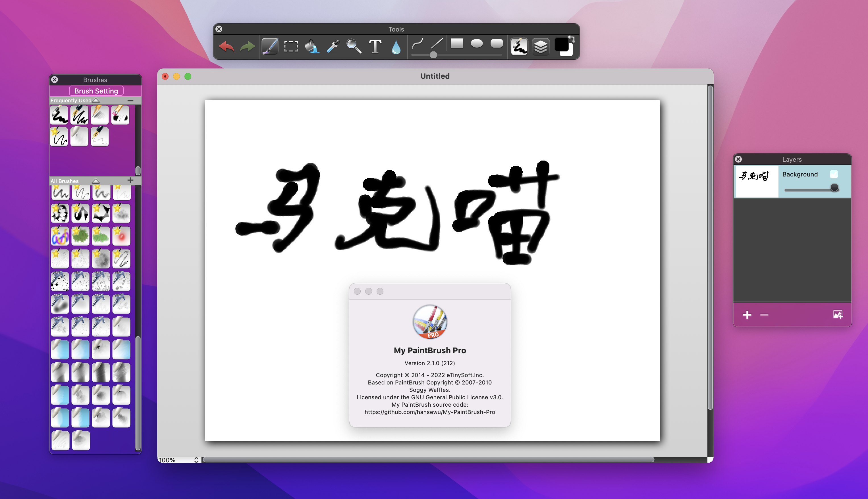Open the 100% zoom level stepper
Viewport: 868px width, 499px height.
(x=196, y=460)
